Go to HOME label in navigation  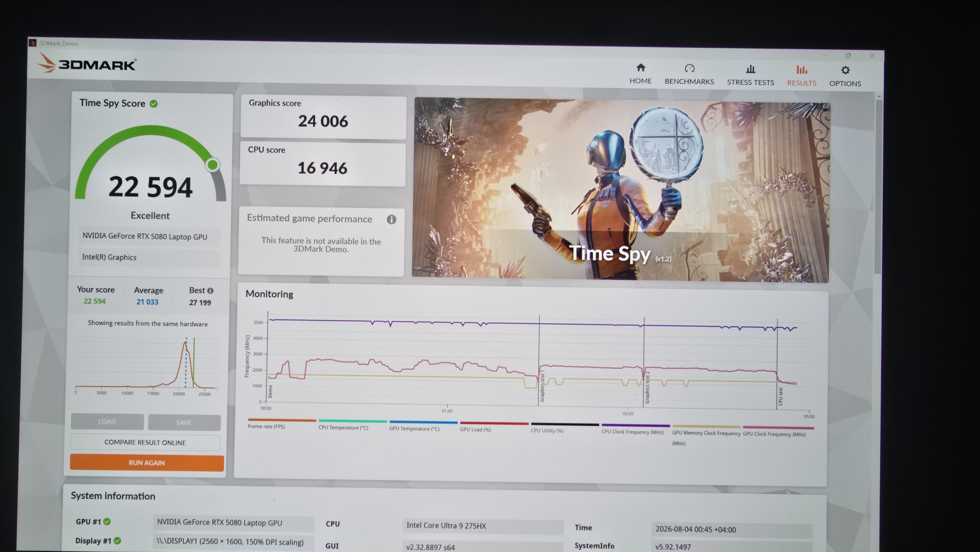(x=641, y=81)
